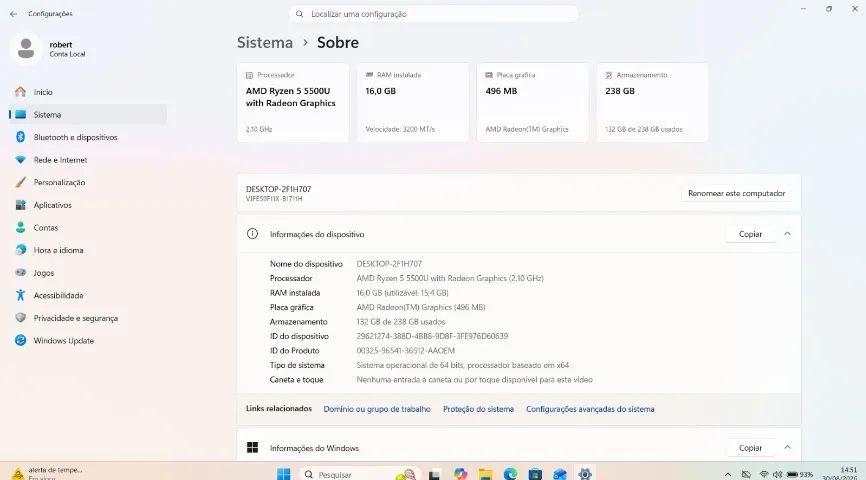
Task: Open the Processador info card
Action: 293,102
